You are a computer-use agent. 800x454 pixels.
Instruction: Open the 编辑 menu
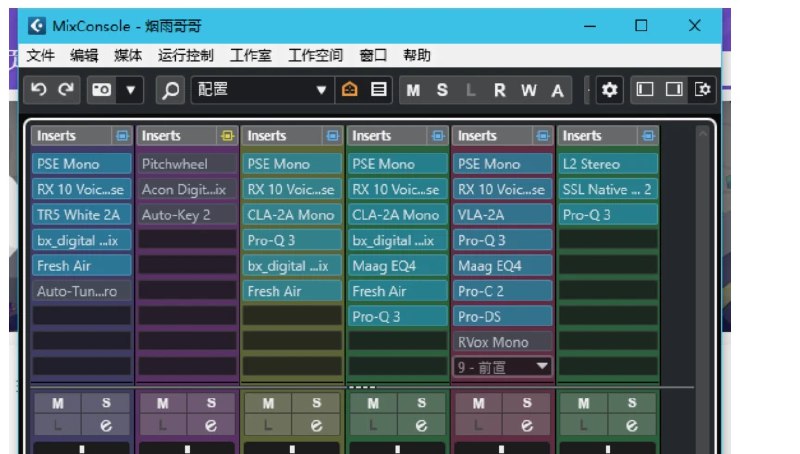point(84,55)
